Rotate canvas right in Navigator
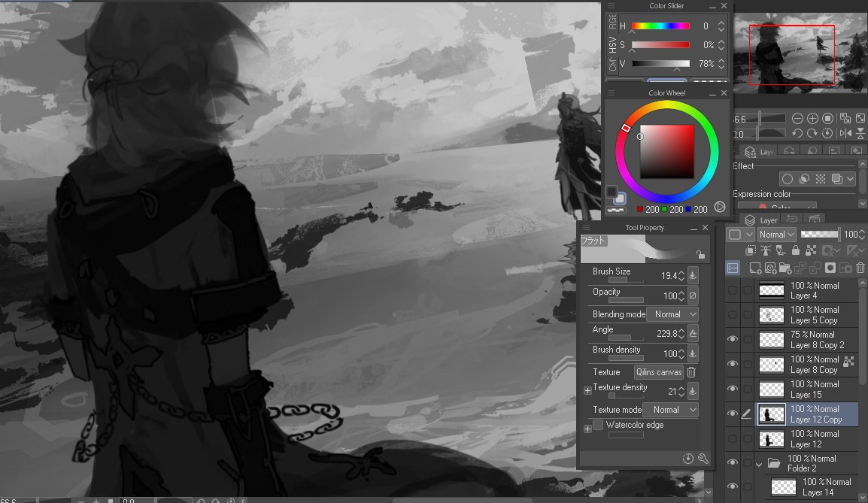 tap(812, 133)
